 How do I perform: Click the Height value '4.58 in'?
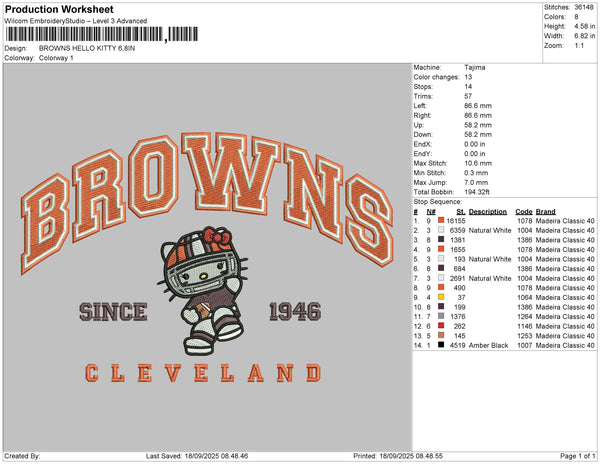point(584,26)
